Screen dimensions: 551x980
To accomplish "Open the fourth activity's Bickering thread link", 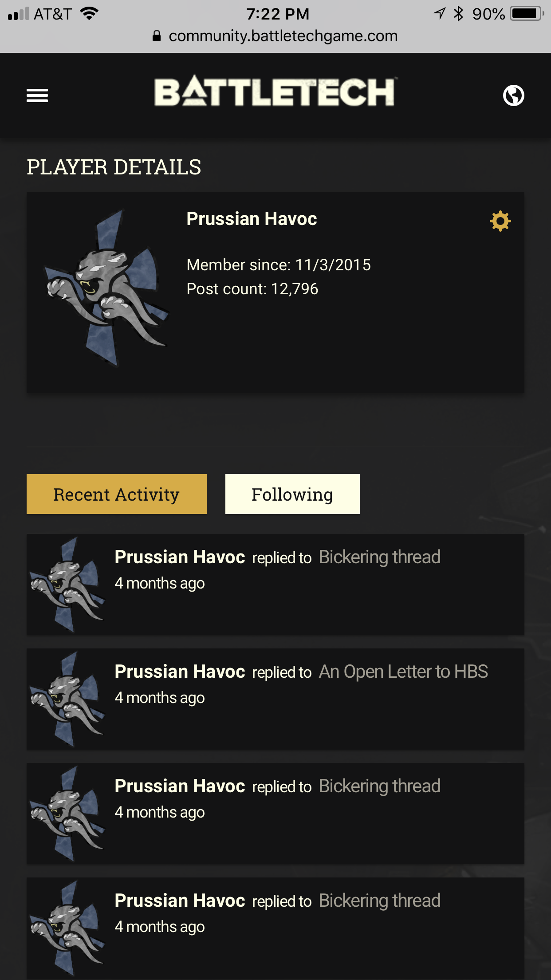I will (379, 901).
